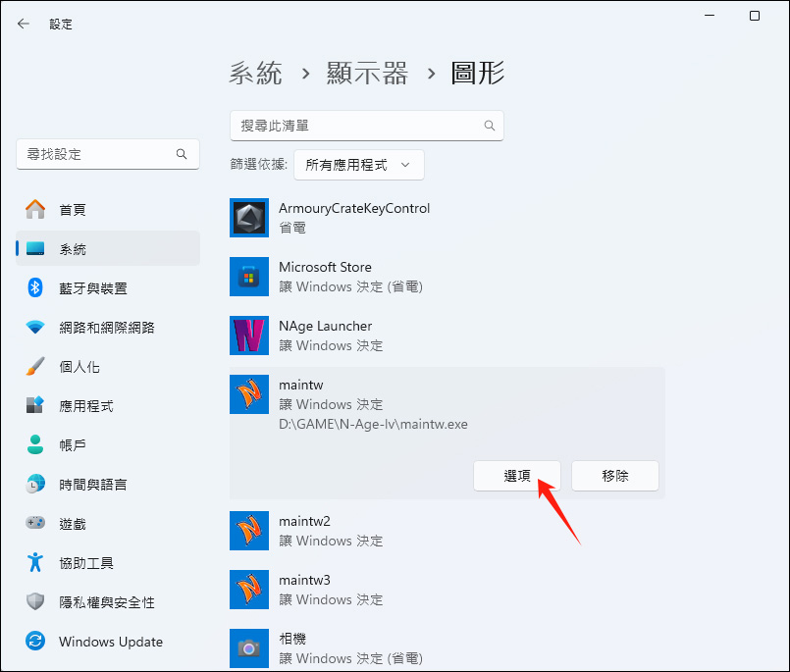Screen dimensions: 790x672
Task: Click the Wi-Fi icon for 網路和網際網路
Action: tap(35, 328)
